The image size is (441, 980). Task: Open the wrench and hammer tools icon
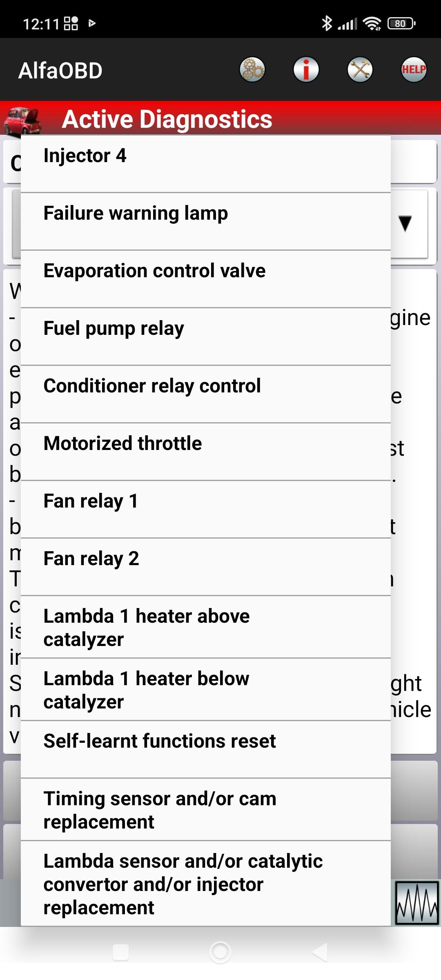tap(360, 69)
